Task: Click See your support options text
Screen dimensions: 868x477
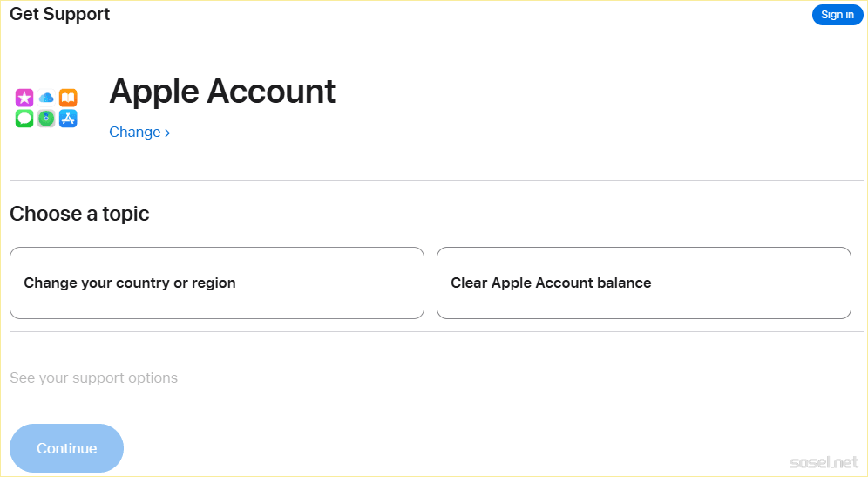Action: 94,378
